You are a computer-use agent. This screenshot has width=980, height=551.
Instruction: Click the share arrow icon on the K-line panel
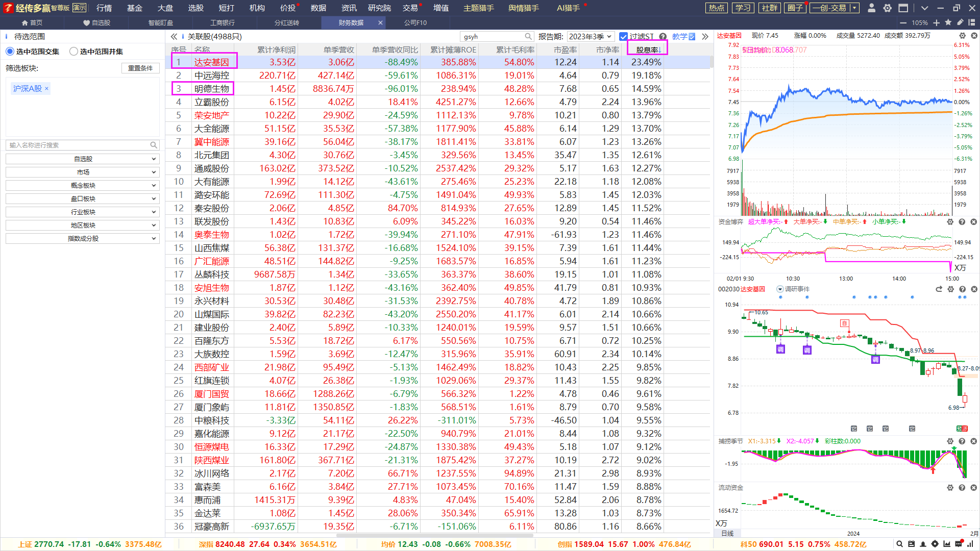coord(939,289)
